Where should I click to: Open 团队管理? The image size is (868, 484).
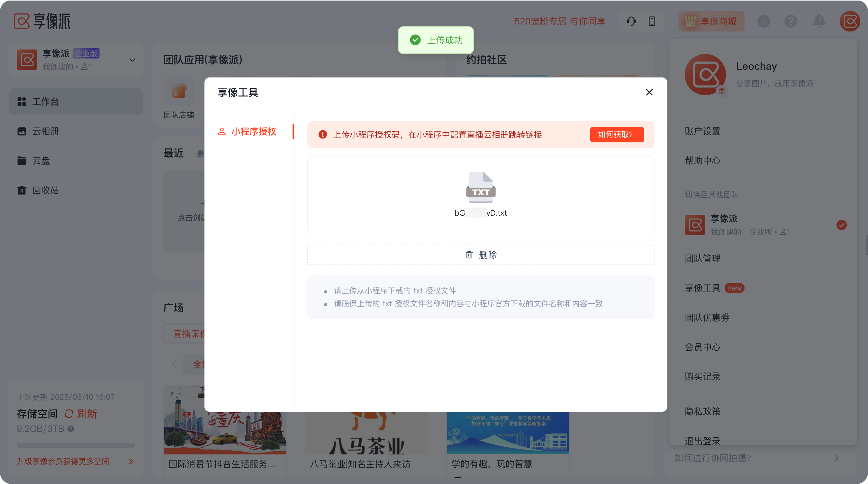click(x=702, y=258)
